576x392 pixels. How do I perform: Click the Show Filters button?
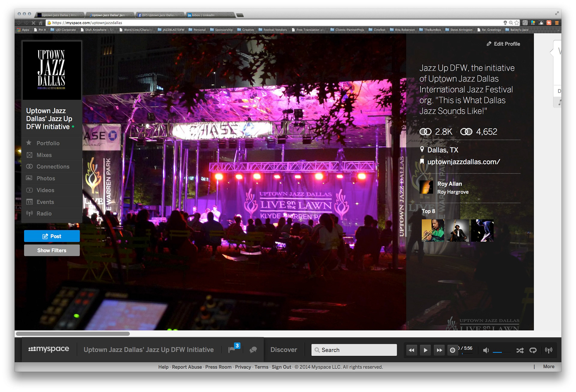[x=52, y=250]
